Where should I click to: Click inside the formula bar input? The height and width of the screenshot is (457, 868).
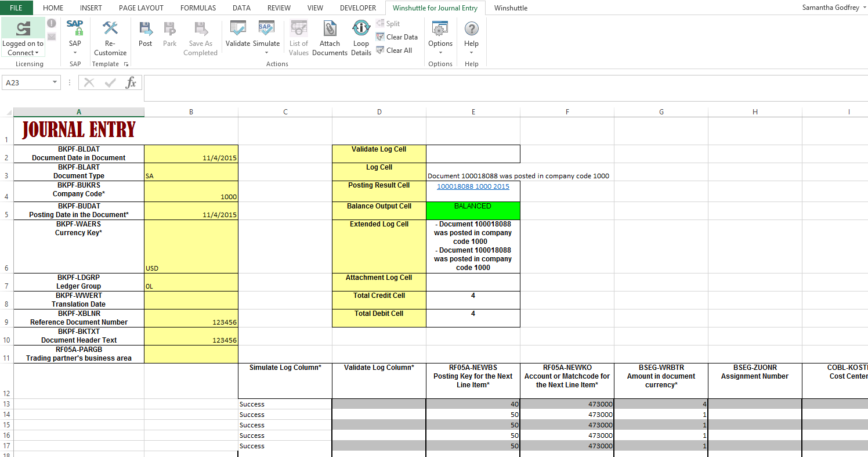(505, 88)
